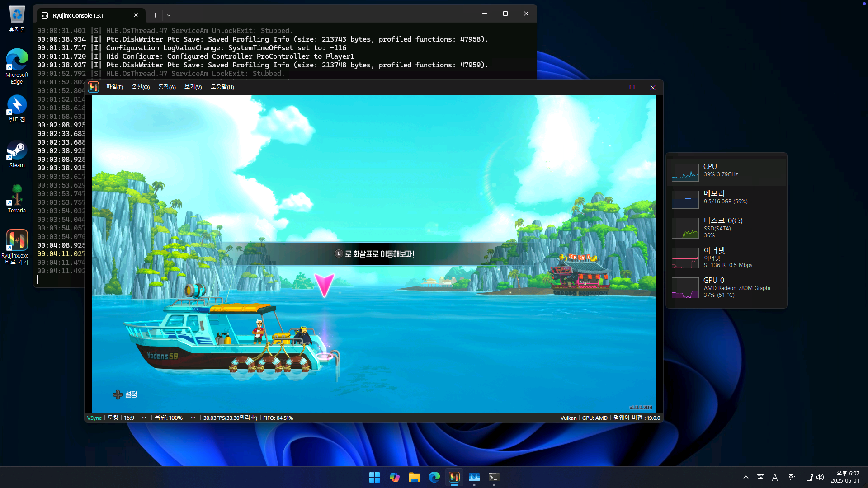Open the Terminal taskbar icon
The height and width of the screenshot is (488, 868).
[494, 477]
